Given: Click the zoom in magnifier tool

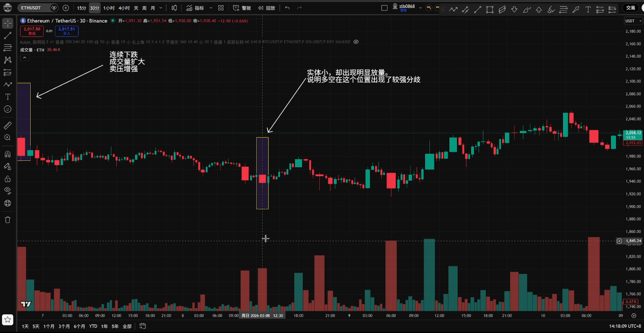Looking at the screenshot, I should [x=8, y=137].
